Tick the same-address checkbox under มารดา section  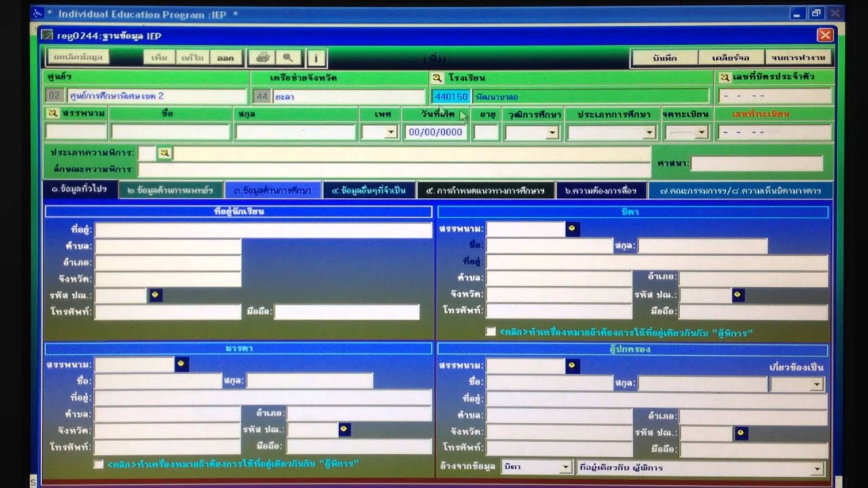tap(99, 464)
